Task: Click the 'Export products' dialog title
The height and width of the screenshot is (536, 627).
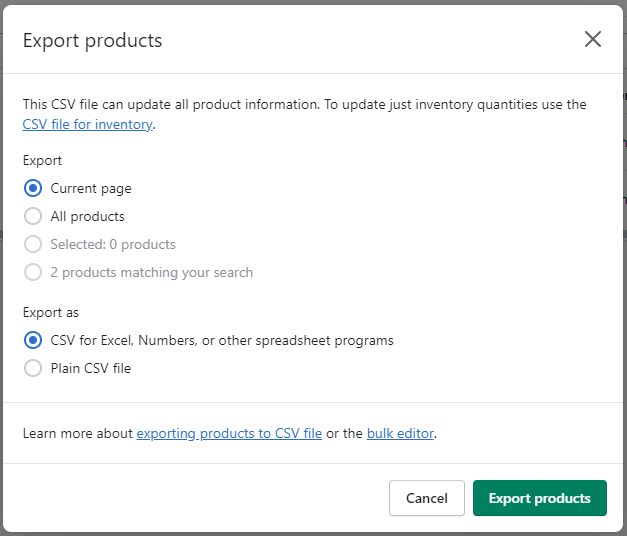Action: (x=92, y=41)
